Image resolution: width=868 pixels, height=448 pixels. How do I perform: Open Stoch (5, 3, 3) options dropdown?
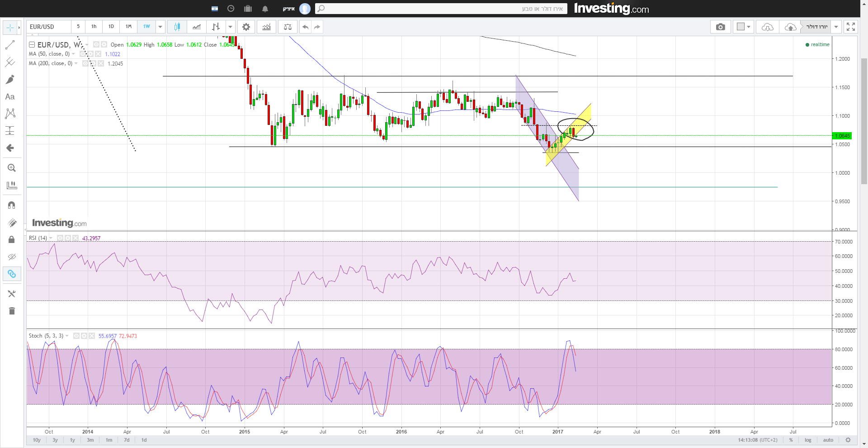[x=67, y=336]
